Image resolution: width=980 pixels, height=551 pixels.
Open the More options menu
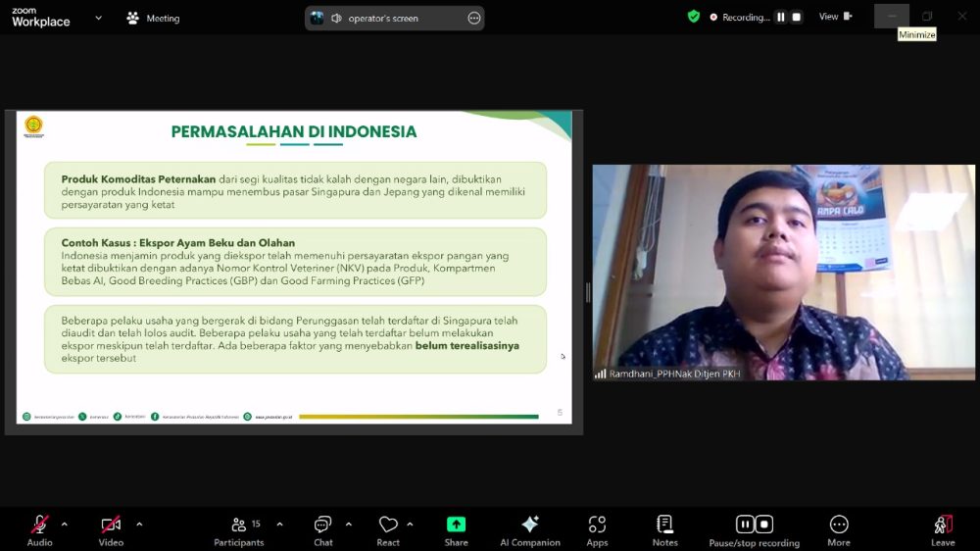(x=839, y=530)
